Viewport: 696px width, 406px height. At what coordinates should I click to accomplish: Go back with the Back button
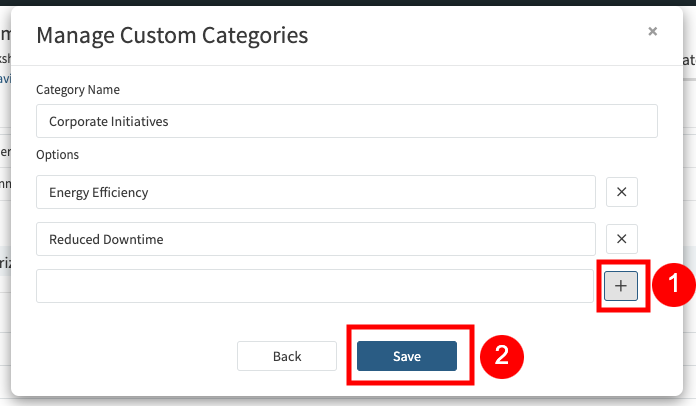pos(287,356)
